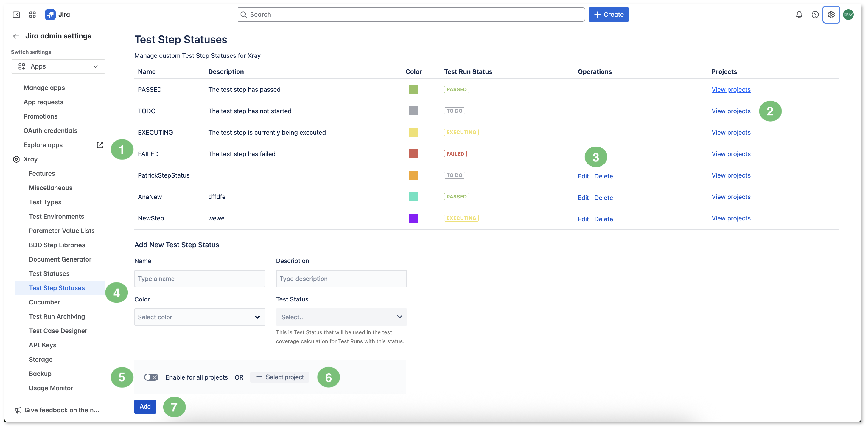Image resolution: width=868 pixels, height=429 pixels.
Task: Open Promotions in sidebar
Action: point(41,116)
